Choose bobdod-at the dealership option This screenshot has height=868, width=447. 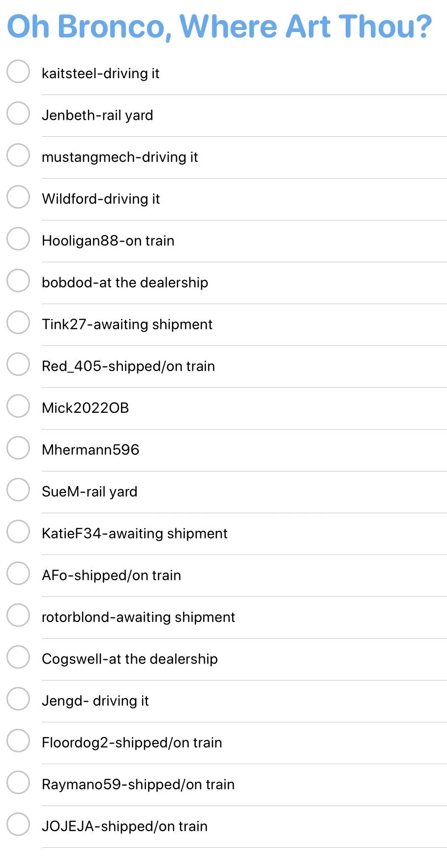(18, 280)
